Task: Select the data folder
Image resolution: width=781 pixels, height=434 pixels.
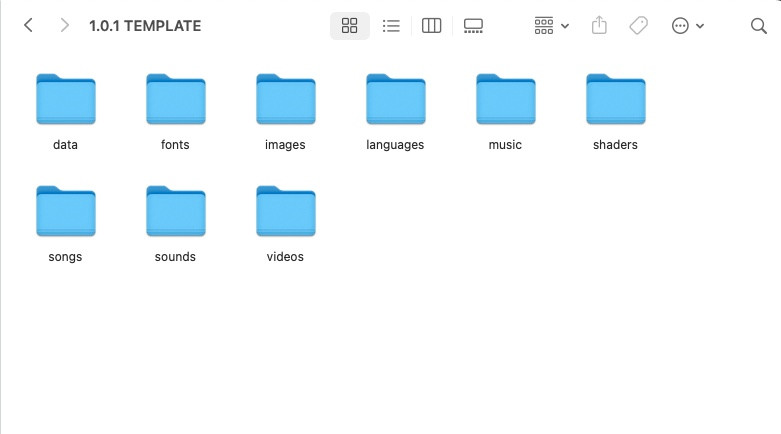Action: pyautogui.click(x=65, y=99)
